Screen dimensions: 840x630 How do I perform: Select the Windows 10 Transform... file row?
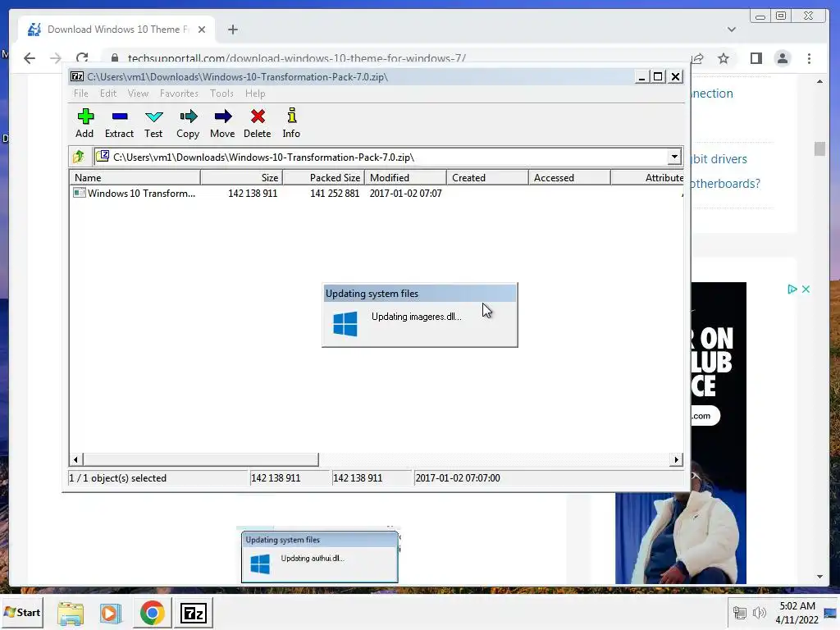pyautogui.click(x=141, y=194)
